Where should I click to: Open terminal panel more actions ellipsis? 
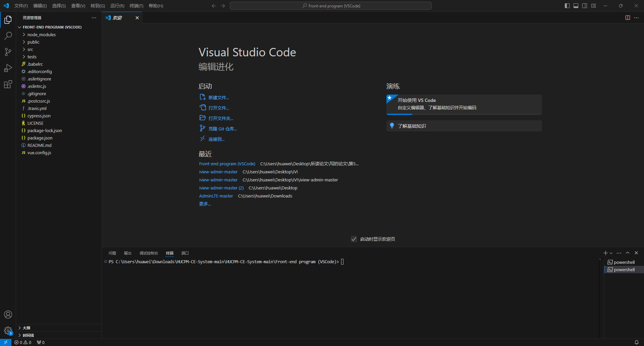pyautogui.click(x=619, y=253)
